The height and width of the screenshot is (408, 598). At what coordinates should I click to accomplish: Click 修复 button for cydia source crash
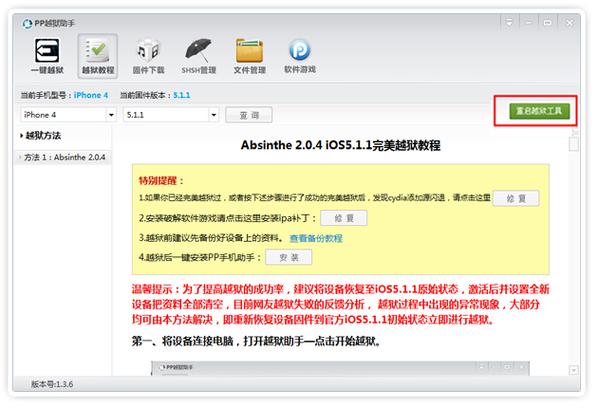click(516, 198)
